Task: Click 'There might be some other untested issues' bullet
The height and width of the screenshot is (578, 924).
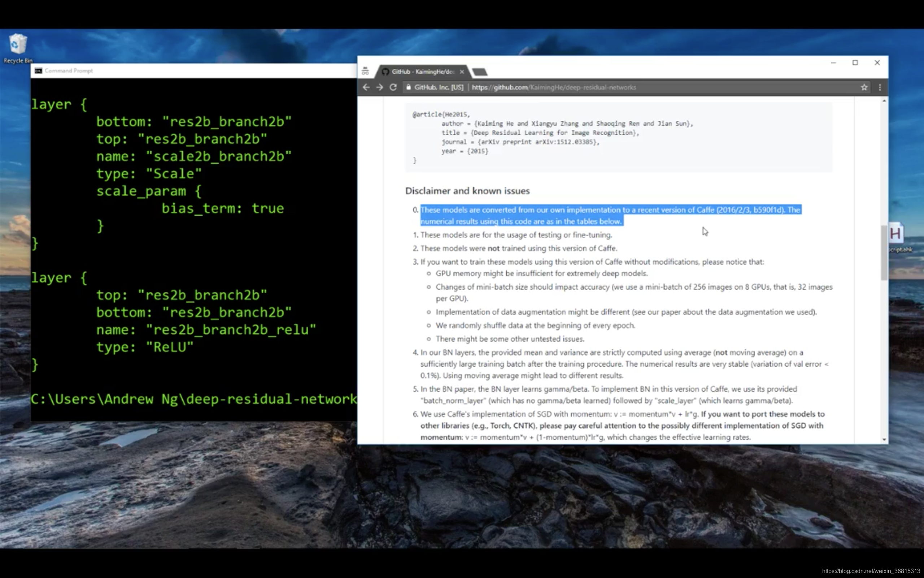Action: 510,339
